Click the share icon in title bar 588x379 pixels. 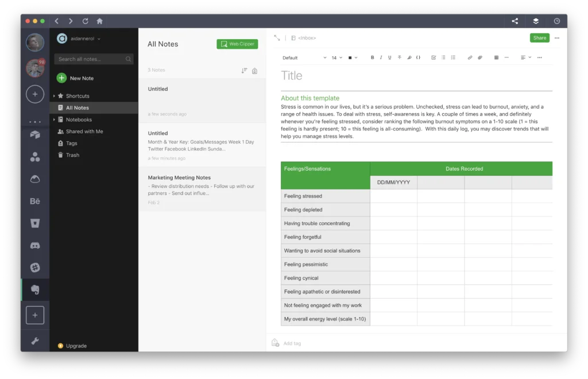515,21
